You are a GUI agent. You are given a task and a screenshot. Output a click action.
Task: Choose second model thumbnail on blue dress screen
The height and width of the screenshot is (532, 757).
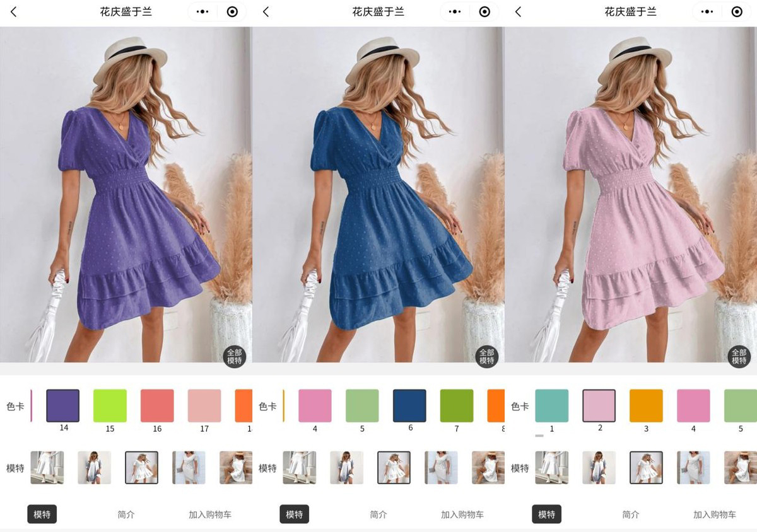[x=347, y=468]
